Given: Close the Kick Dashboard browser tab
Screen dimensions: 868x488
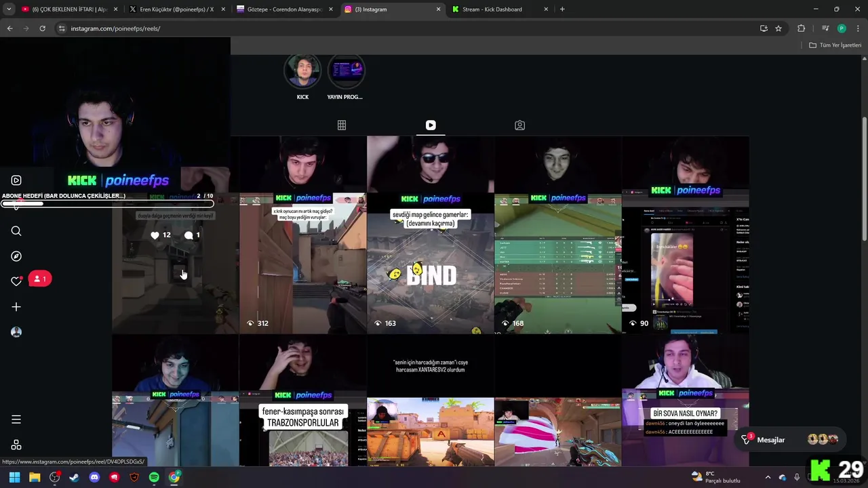Looking at the screenshot, I should 546,9.
